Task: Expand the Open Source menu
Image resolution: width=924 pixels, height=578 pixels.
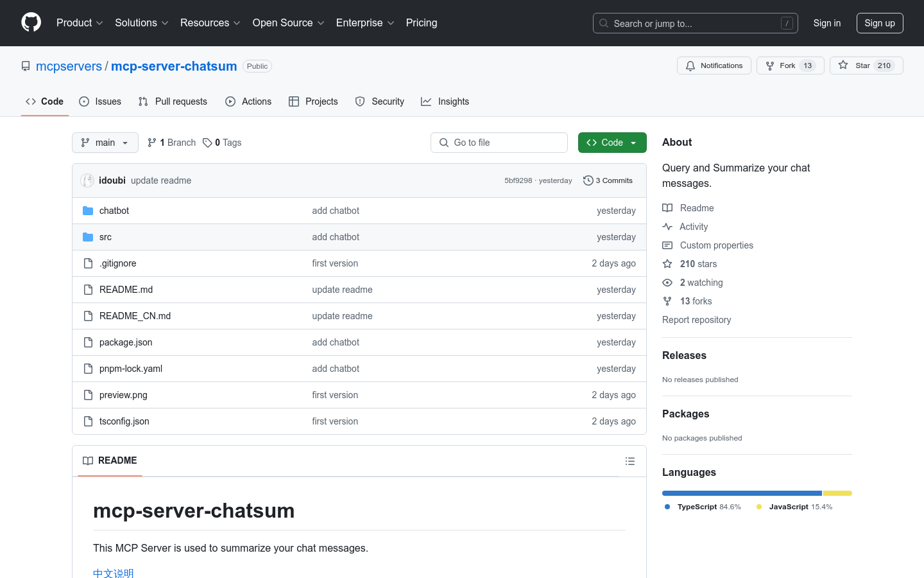Action: click(289, 22)
